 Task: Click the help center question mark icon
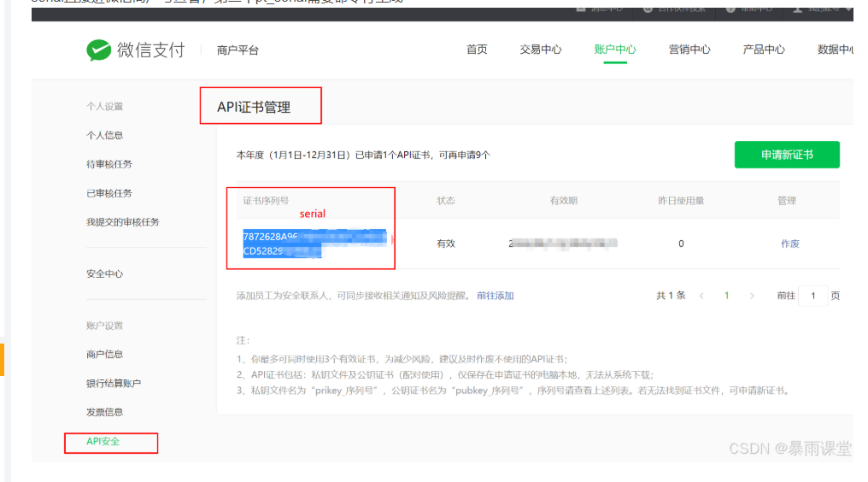pos(731,9)
